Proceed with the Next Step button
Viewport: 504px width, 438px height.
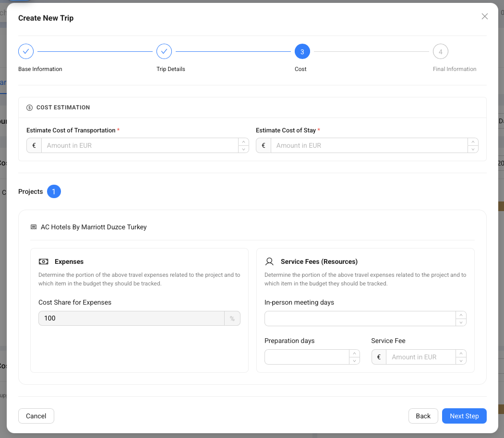(x=464, y=416)
